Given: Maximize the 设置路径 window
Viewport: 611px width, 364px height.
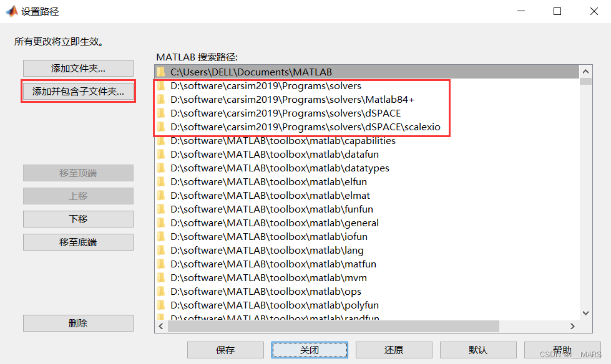Looking at the screenshot, I should tap(557, 11).
